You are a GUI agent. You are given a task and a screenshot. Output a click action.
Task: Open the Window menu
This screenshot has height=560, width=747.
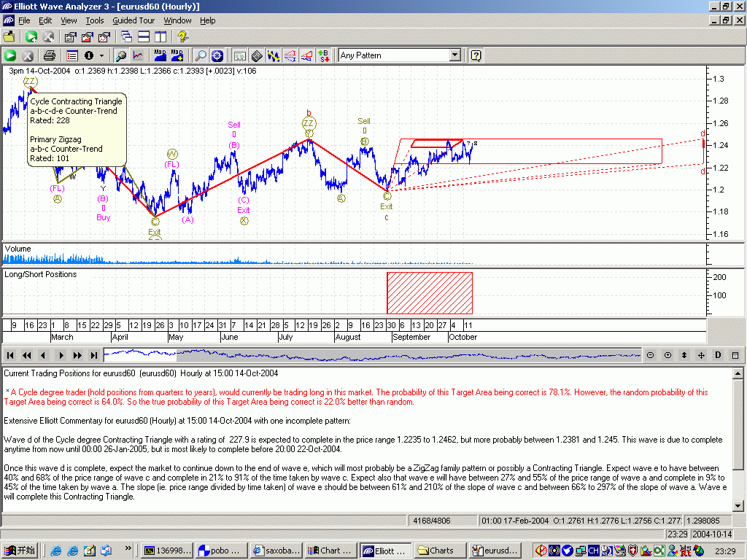[x=177, y=20]
